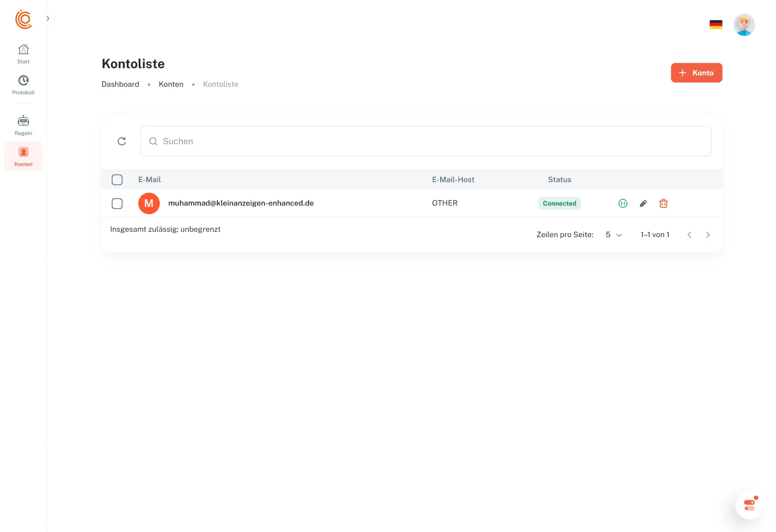Screen dimensions: 776x532
Task: Open the Zeilen pro Seite dropdown
Action: [614, 235]
